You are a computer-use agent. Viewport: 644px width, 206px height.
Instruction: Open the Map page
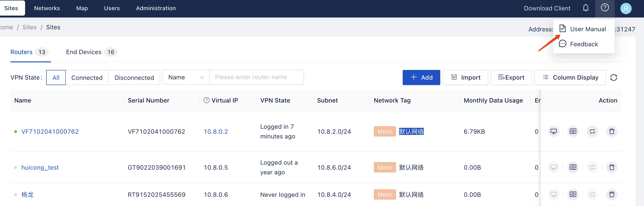[82, 8]
